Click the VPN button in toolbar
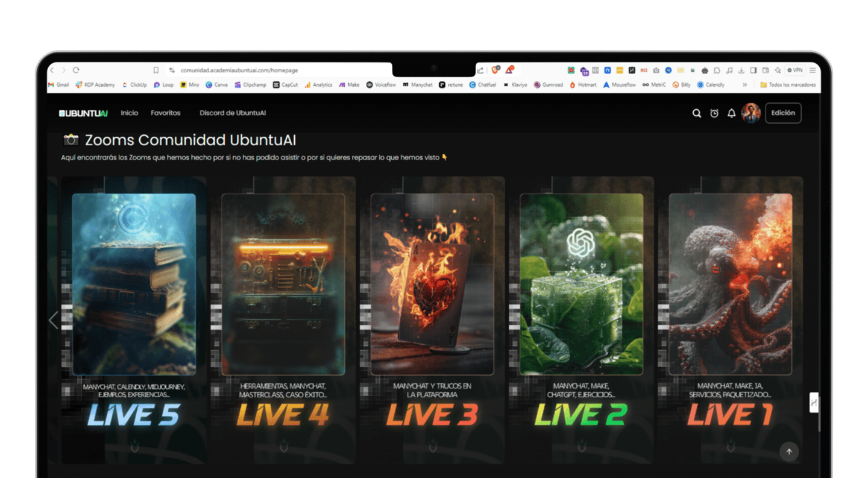 tap(795, 71)
